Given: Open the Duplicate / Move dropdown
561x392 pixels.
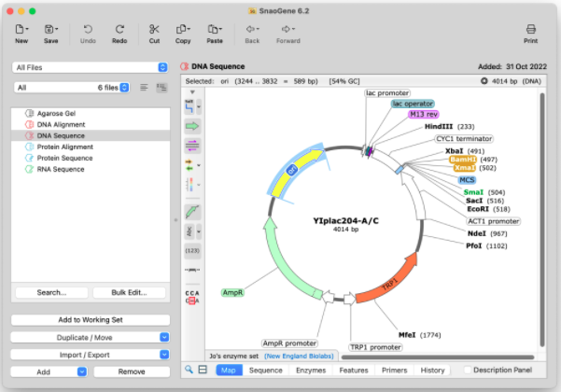Looking at the screenshot, I should [x=91, y=337].
